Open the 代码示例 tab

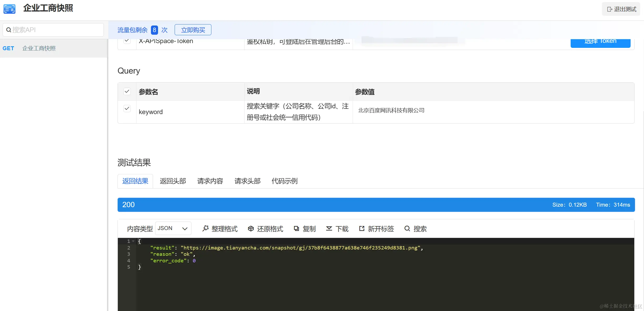285,181
